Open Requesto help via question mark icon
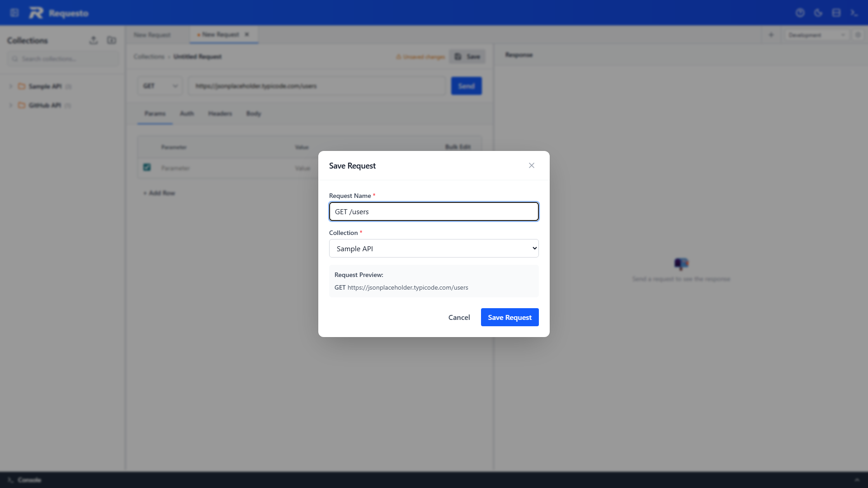This screenshot has height=488, width=868. tap(800, 13)
